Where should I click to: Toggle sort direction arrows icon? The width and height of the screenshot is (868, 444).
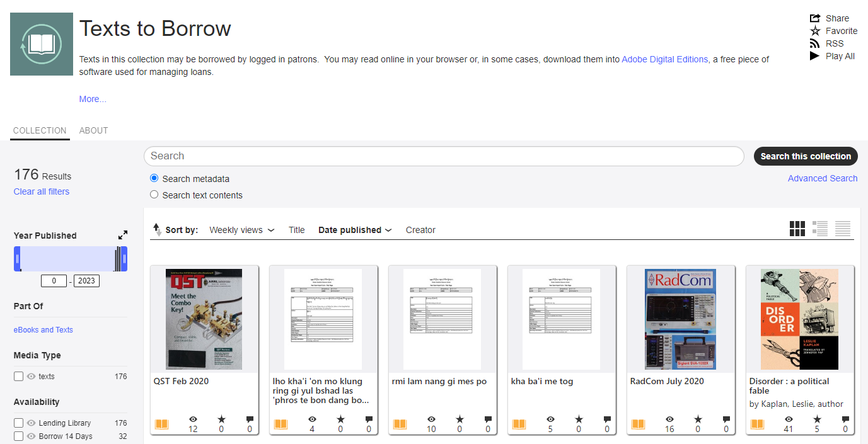157,230
